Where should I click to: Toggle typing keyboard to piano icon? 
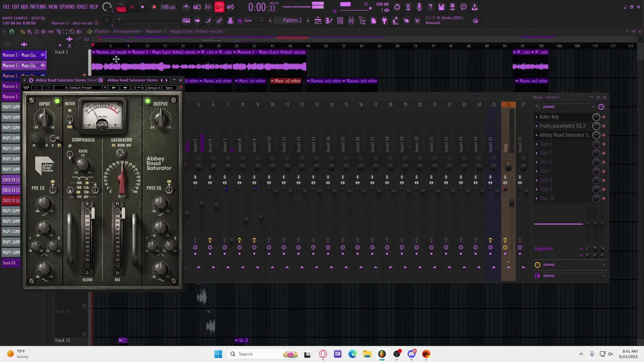186,21
